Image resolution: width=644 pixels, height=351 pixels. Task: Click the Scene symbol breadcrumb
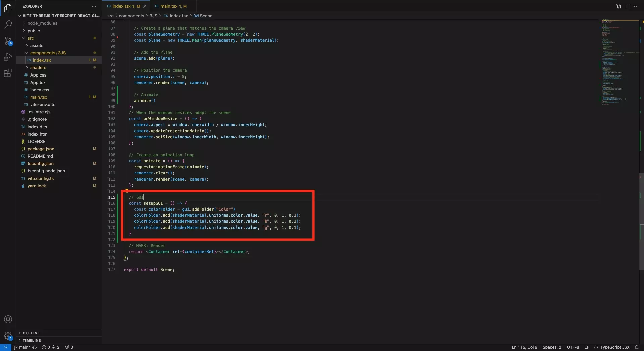tap(203, 16)
